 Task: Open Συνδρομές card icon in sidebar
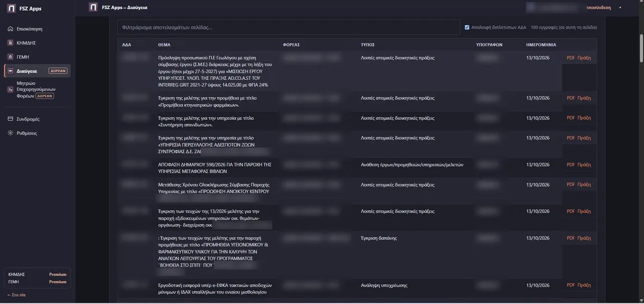pyautogui.click(x=11, y=119)
